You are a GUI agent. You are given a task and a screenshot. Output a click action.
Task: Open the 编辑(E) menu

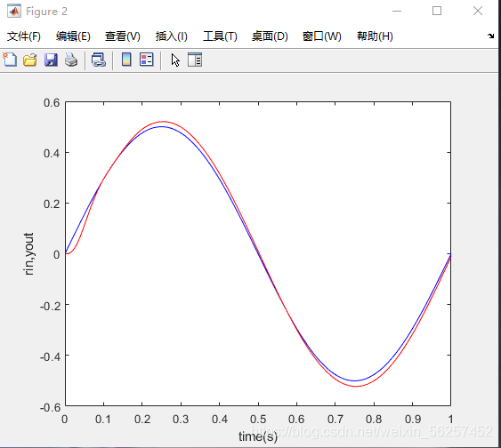tap(73, 36)
